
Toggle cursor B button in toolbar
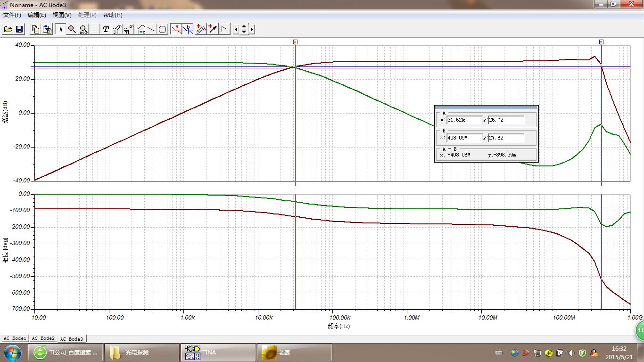[x=188, y=29]
